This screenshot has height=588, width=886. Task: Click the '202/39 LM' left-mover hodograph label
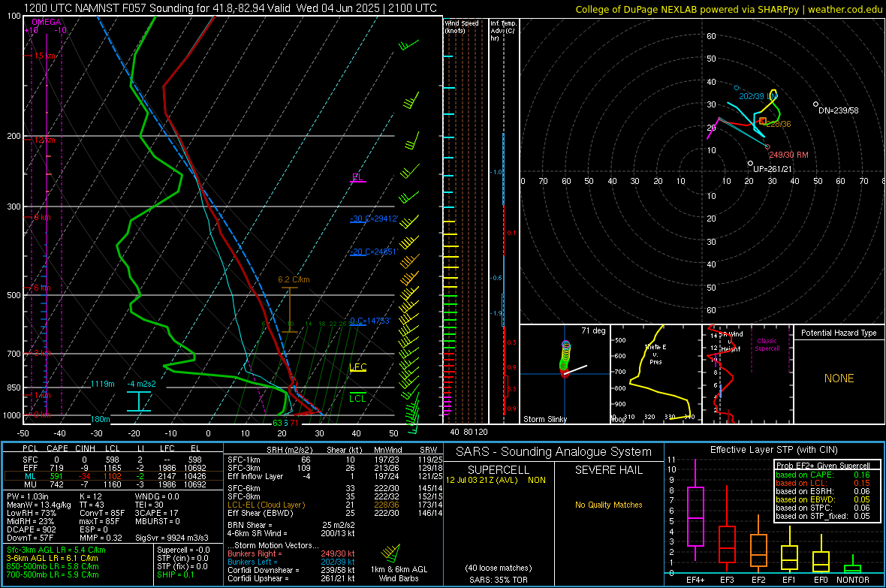(x=758, y=96)
